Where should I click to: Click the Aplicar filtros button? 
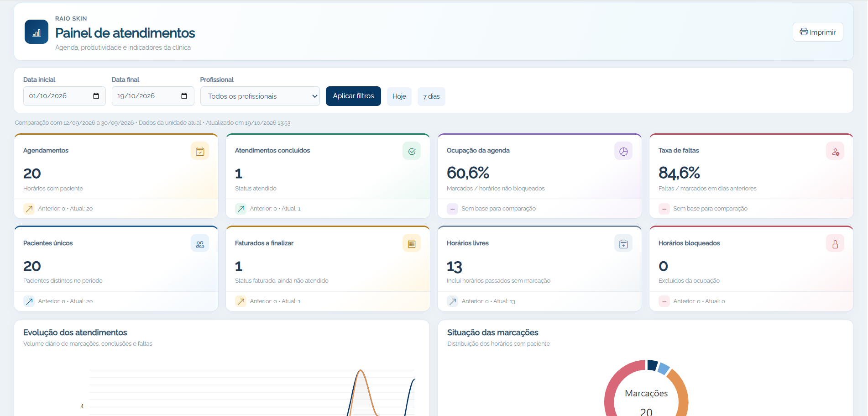click(x=353, y=96)
